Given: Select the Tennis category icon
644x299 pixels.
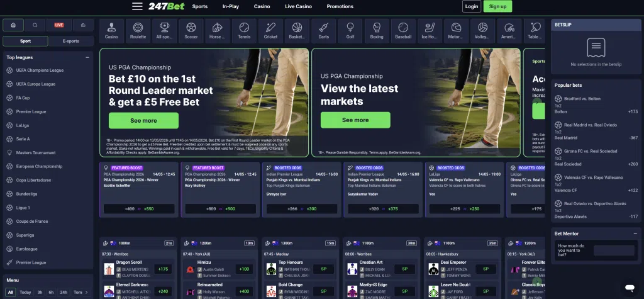Looking at the screenshot, I should [244, 31].
